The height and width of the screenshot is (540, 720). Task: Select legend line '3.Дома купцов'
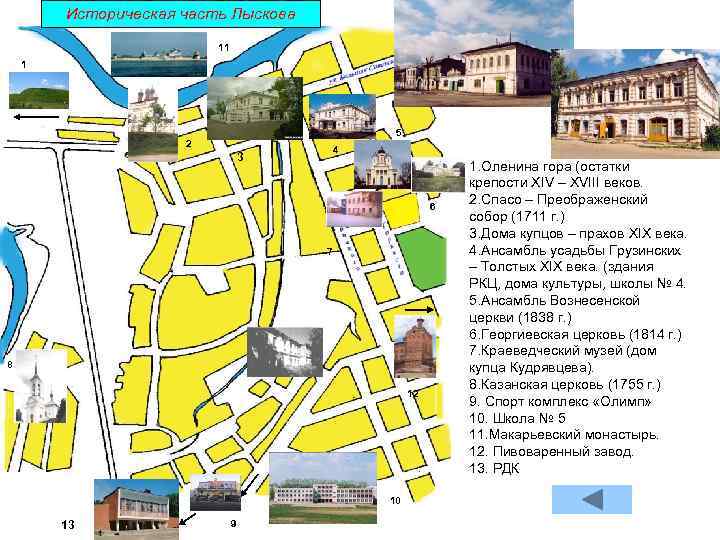pyautogui.click(x=578, y=233)
